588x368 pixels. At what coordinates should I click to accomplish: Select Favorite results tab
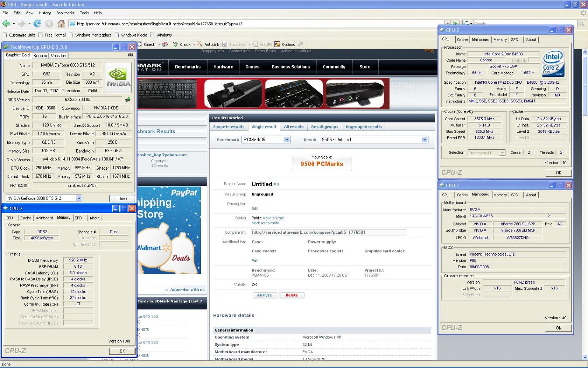(228, 127)
